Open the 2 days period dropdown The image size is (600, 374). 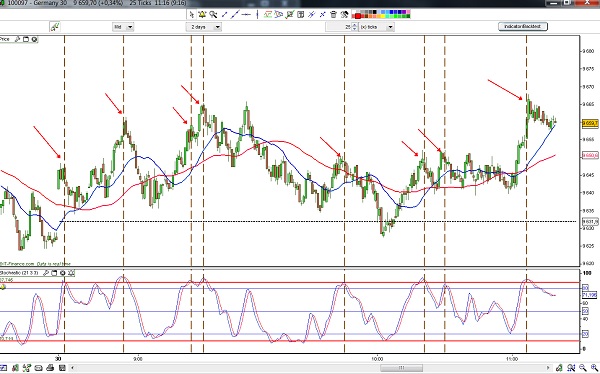click(217, 27)
